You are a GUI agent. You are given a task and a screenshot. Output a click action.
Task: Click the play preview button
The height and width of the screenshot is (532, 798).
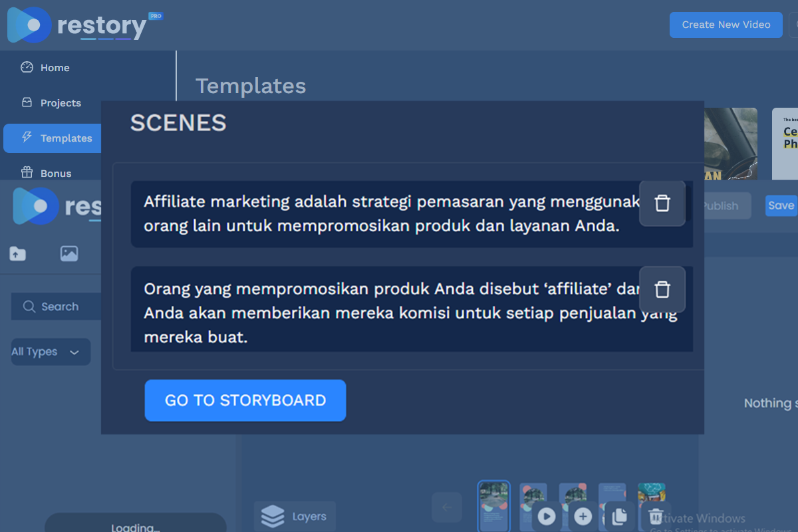point(547,517)
